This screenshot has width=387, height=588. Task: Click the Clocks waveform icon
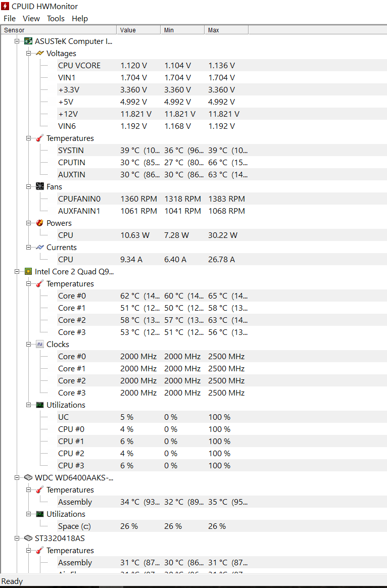tap(40, 344)
